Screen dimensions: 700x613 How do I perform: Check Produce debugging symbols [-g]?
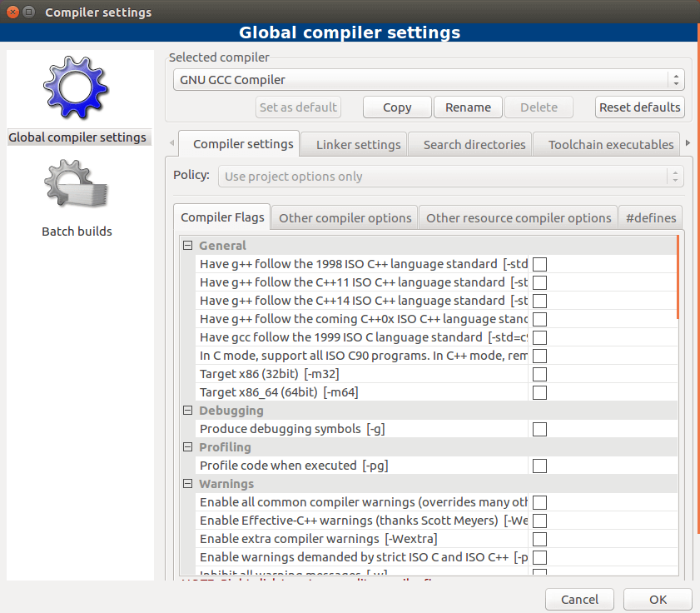click(x=539, y=429)
